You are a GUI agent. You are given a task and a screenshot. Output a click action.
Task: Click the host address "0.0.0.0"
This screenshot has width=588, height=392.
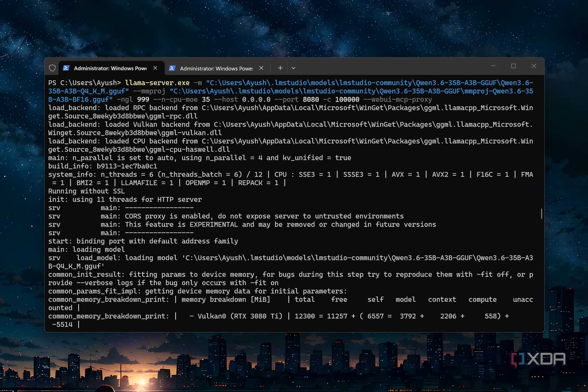click(256, 99)
